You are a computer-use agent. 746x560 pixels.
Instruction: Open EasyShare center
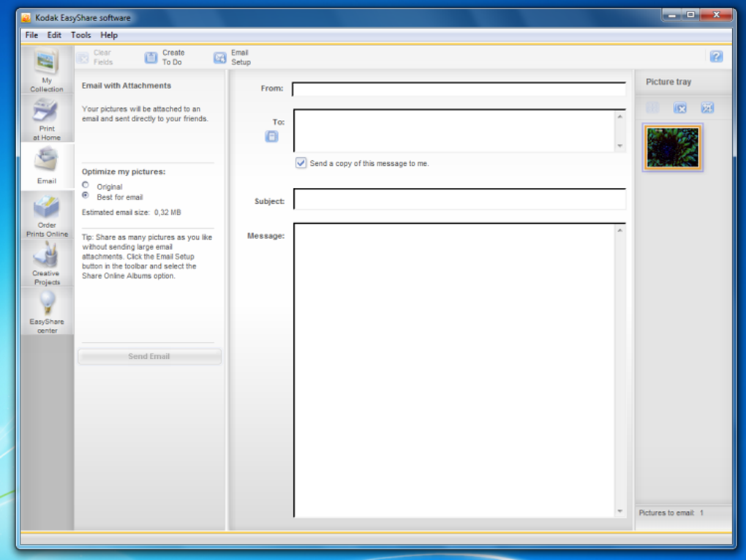47,311
